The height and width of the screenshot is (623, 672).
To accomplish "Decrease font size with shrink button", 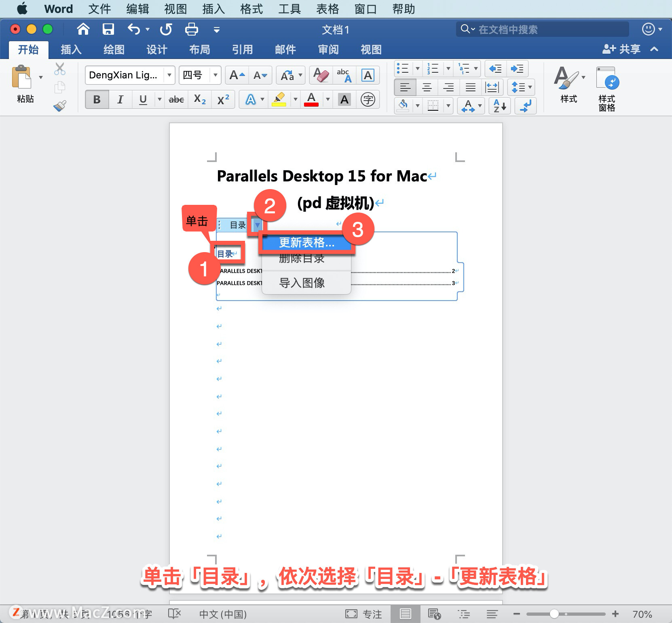I will 260,75.
